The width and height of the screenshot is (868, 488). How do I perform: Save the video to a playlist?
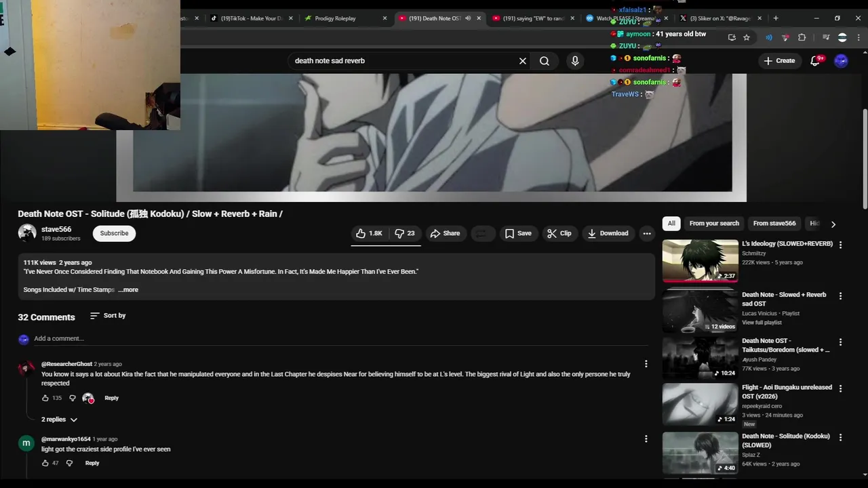[518, 233]
